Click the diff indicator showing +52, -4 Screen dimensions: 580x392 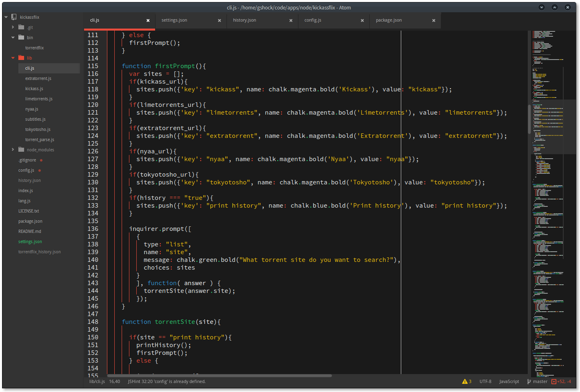point(563,381)
